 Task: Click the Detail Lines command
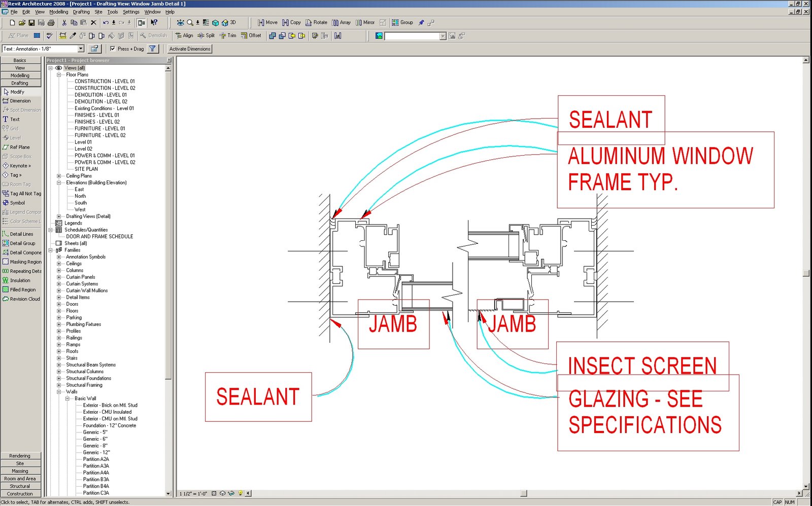tap(18, 234)
